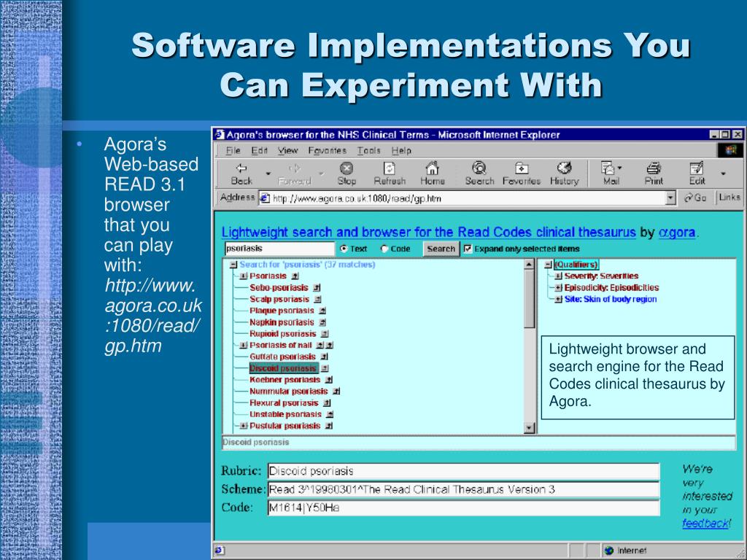Open the Address bar dropdown arrow
The width and height of the screenshot is (747, 560).
pyautogui.click(x=670, y=198)
